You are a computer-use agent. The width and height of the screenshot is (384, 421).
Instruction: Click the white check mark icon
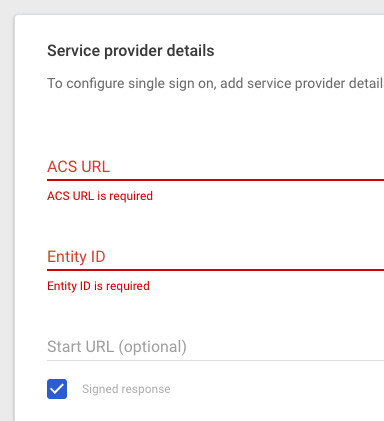(57, 389)
